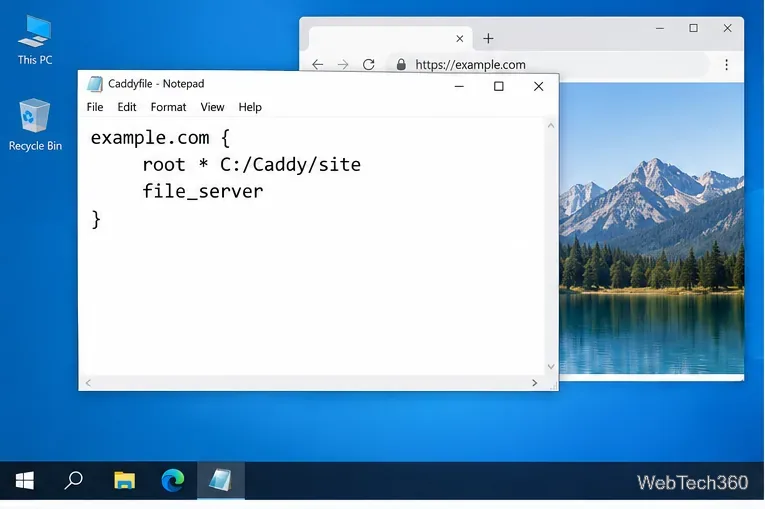The height and width of the screenshot is (509, 765).
Task: Click the 'root * C:/Caddy/site' line
Action: 251,165
